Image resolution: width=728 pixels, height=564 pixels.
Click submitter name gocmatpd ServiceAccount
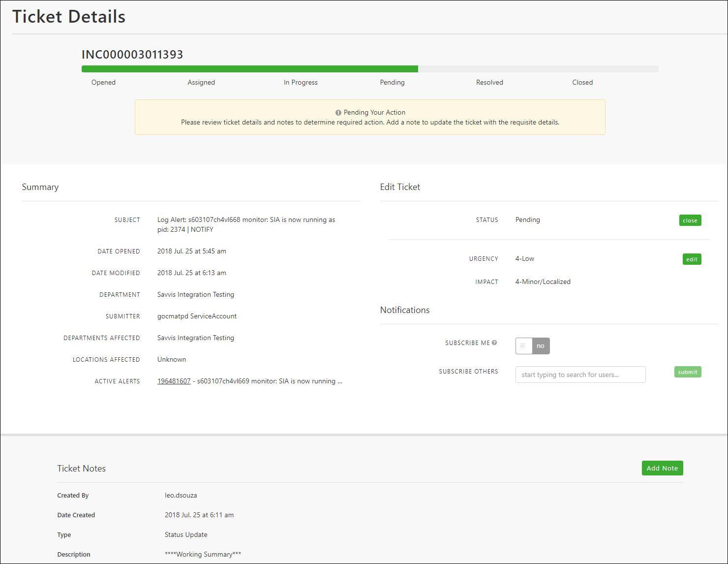click(x=197, y=316)
